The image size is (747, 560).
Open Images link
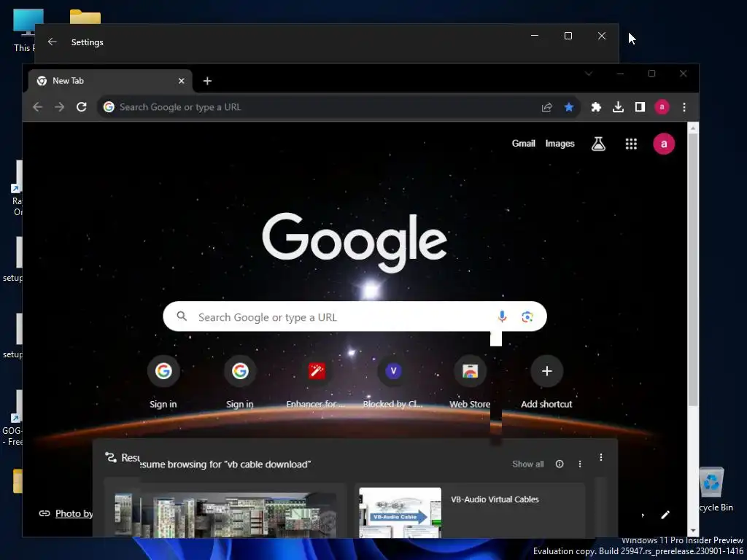[x=560, y=144]
